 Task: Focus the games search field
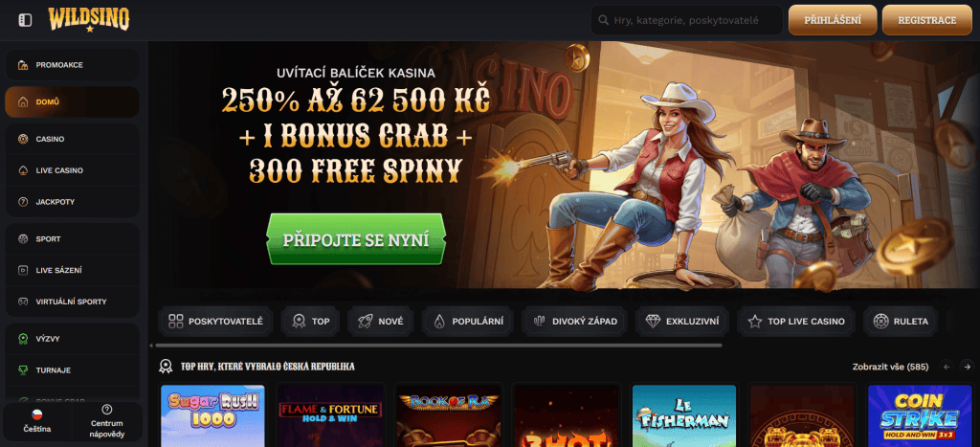click(x=686, y=20)
